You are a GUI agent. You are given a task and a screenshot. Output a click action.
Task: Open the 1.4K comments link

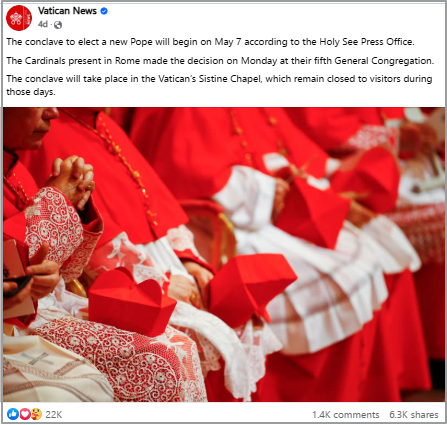point(345,415)
